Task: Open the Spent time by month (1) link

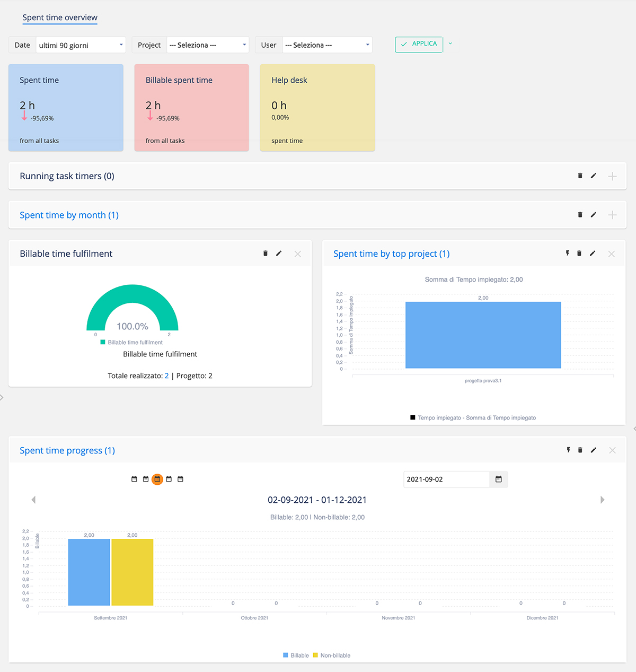Action: point(69,215)
